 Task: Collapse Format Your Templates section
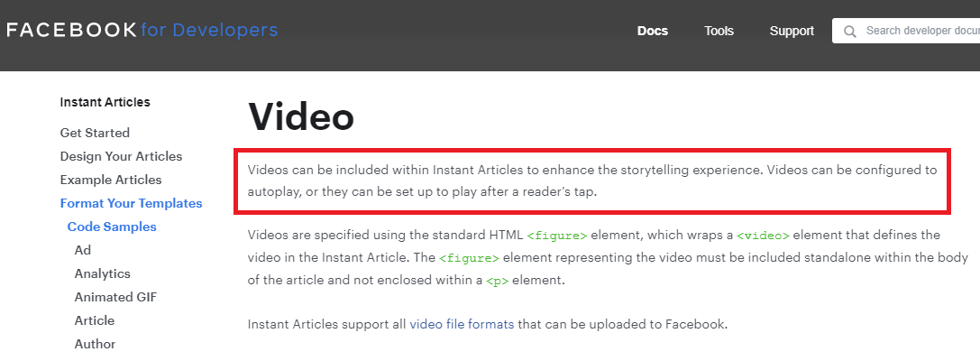[131, 203]
